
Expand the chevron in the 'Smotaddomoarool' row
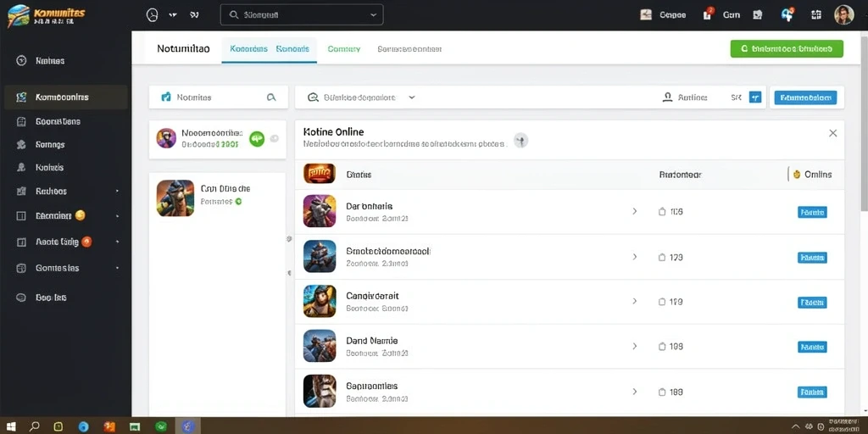click(634, 257)
